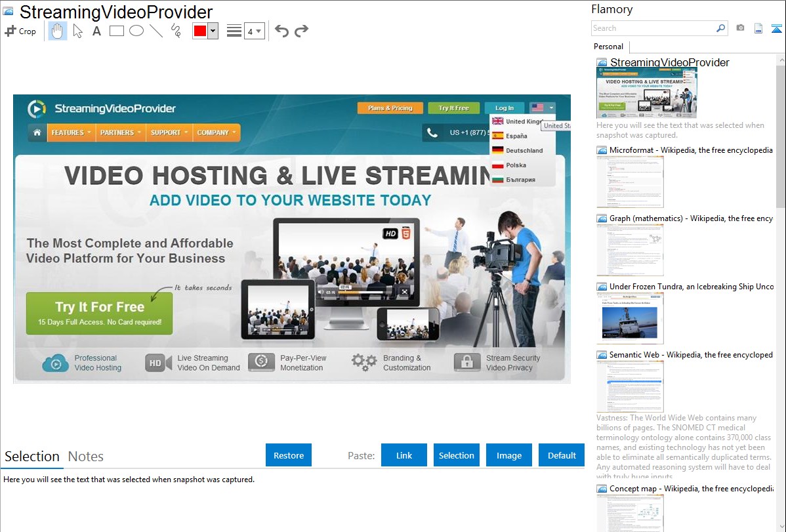Image resolution: width=786 pixels, height=532 pixels.
Task: Select the ellipse drawing tool
Action: point(136,31)
